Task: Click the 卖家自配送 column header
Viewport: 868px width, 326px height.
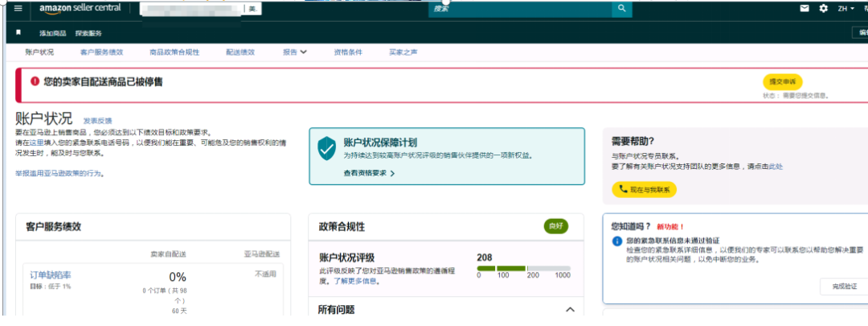Action: (x=168, y=254)
